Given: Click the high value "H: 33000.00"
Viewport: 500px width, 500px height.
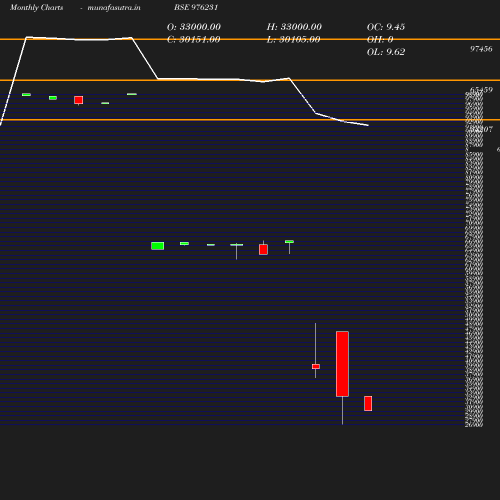Looking at the screenshot, I should 294,27.
